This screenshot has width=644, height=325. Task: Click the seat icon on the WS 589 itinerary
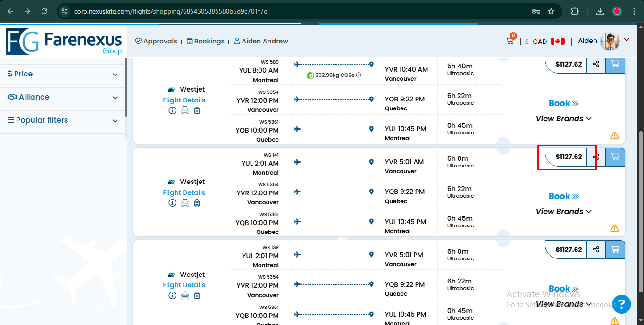coord(185,110)
